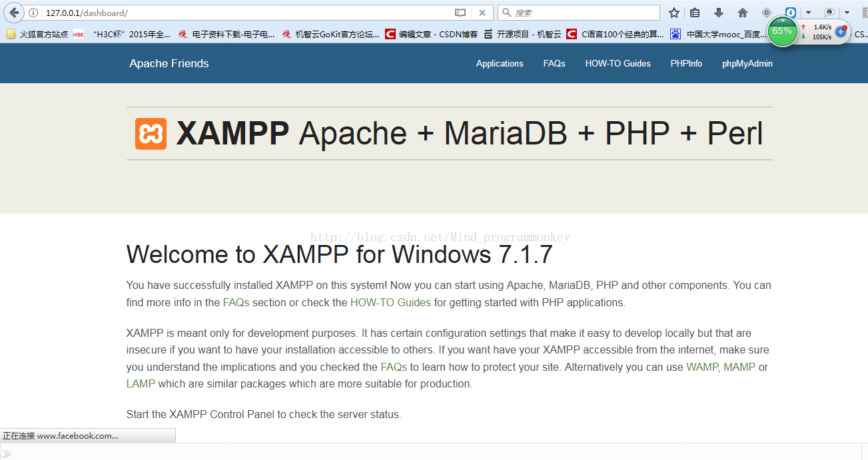Open the 火狐官方站点 bookmark folder
868x460 pixels.
tap(37, 34)
